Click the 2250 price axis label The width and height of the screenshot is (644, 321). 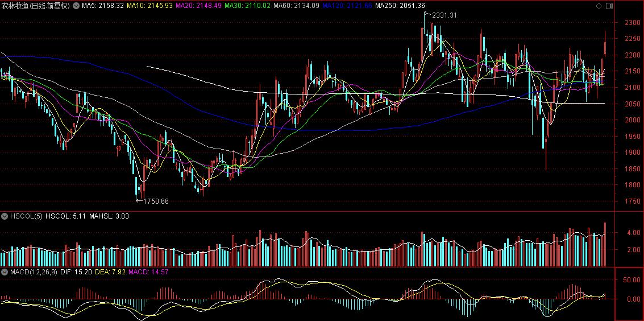[x=631, y=39]
